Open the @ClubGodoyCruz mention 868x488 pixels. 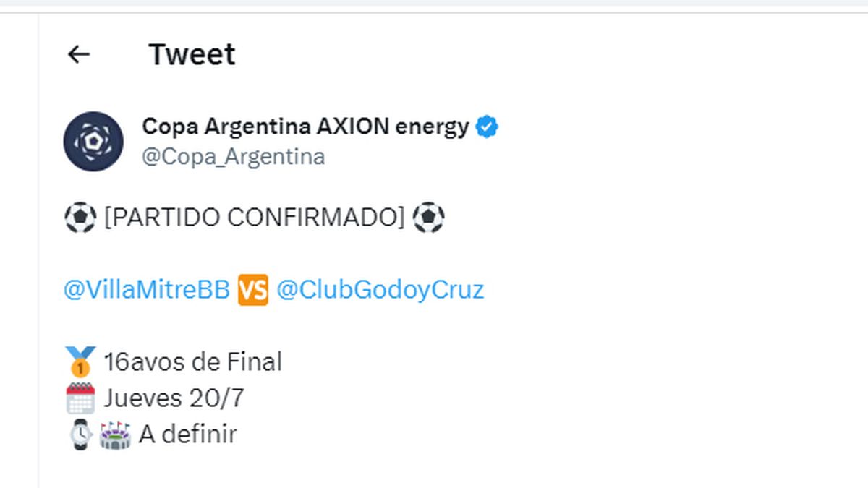[380, 290]
